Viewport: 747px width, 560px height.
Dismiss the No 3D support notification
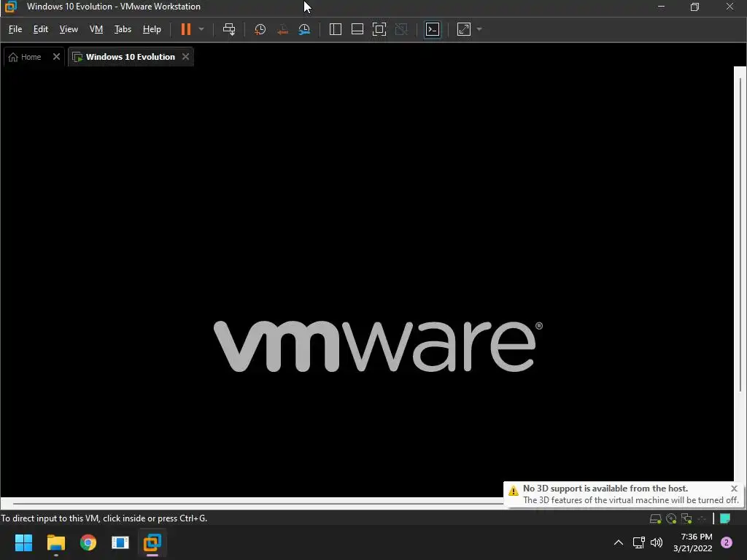click(734, 489)
